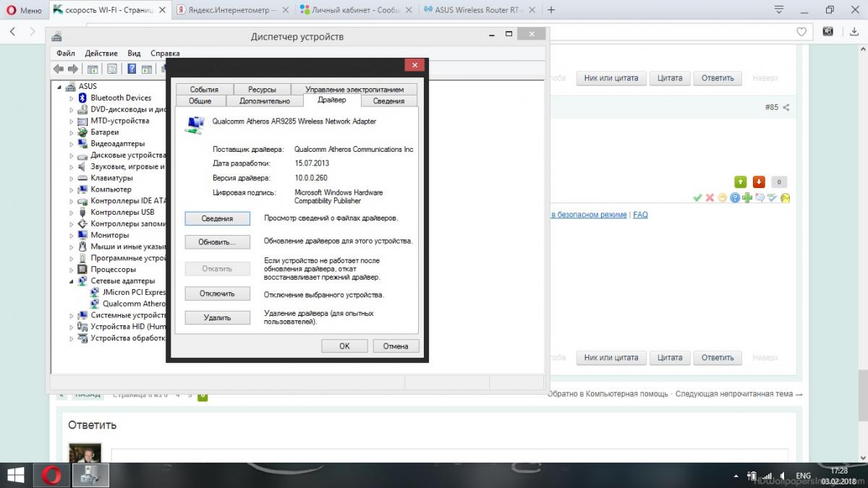Viewport: 868px width, 488px height.
Task: Switch to the События tab
Action: [x=204, y=90]
